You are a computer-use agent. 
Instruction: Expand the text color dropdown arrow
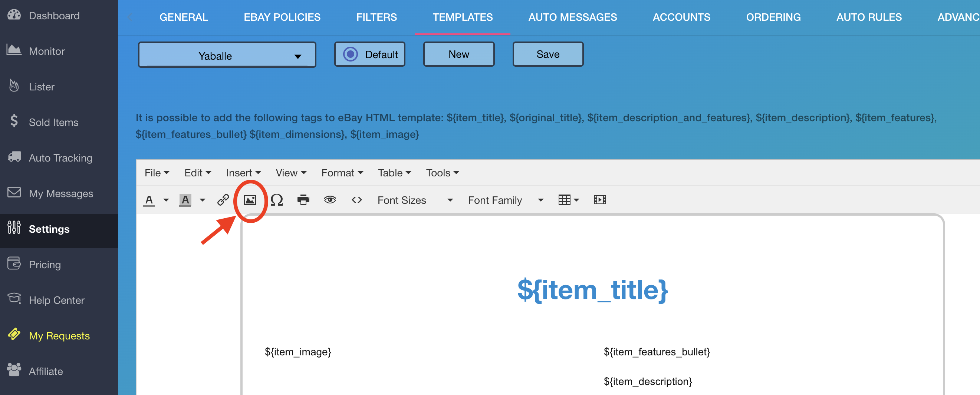coord(166,200)
